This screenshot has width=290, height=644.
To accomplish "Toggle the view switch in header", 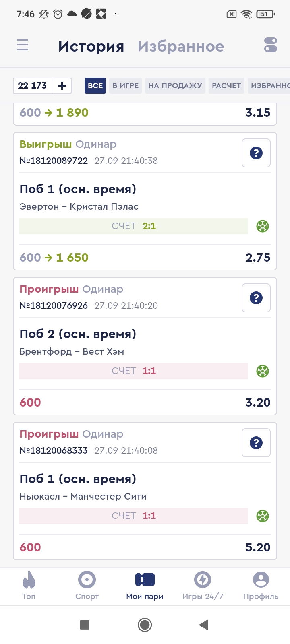I will coord(271,45).
